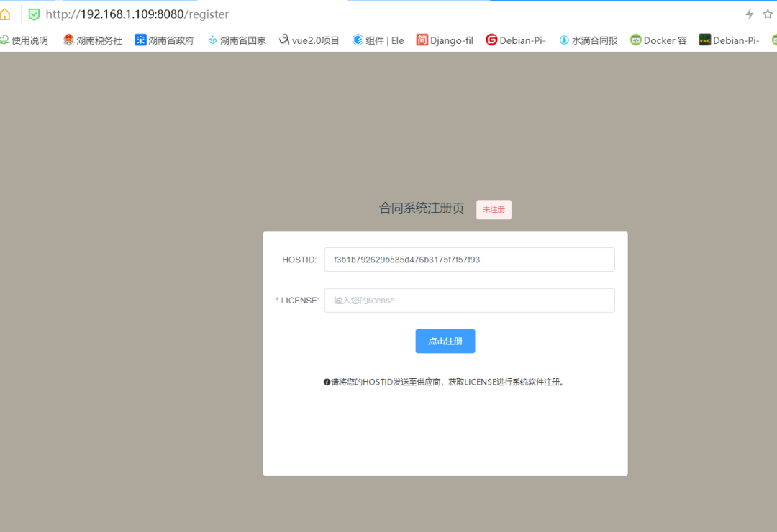Open the 湖南省国家 bookmark

pyautogui.click(x=237, y=40)
